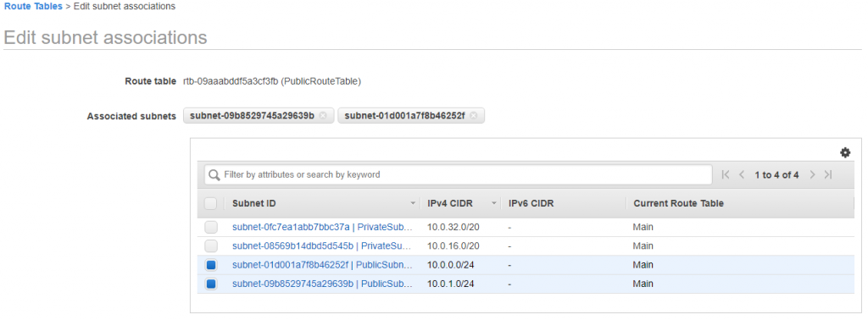The image size is (868, 320).
Task: Click the '1 to 4 of 4' pagination text
Action: click(x=776, y=174)
